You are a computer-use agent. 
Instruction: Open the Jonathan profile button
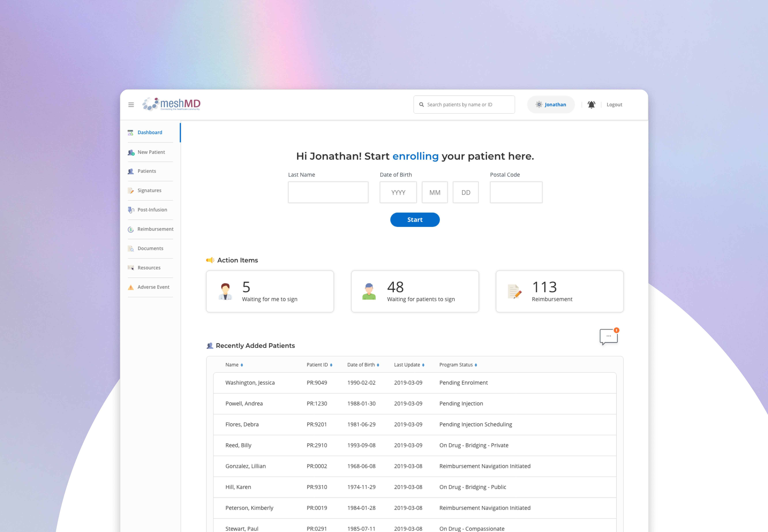[x=551, y=105]
